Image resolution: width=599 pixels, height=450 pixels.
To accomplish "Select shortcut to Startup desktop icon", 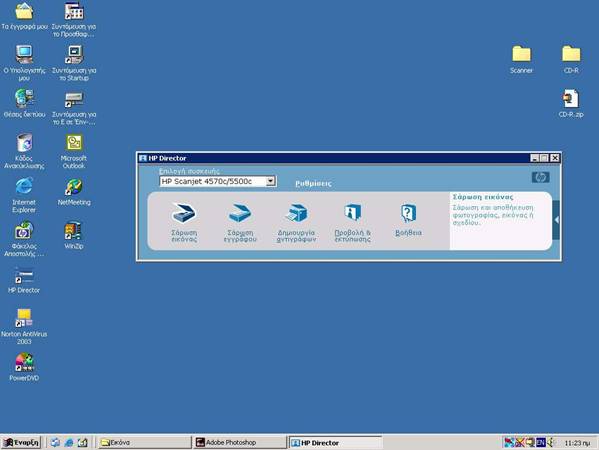I will (74, 63).
